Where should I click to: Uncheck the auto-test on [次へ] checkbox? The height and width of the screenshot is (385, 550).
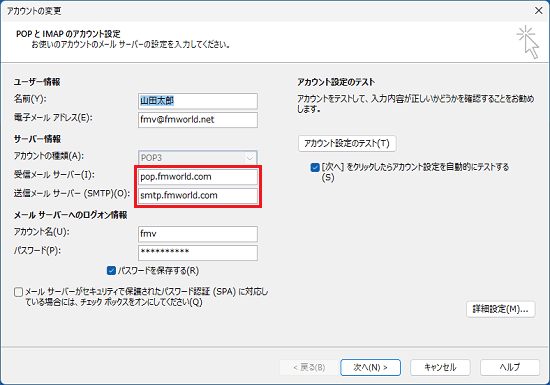coord(315,167)
